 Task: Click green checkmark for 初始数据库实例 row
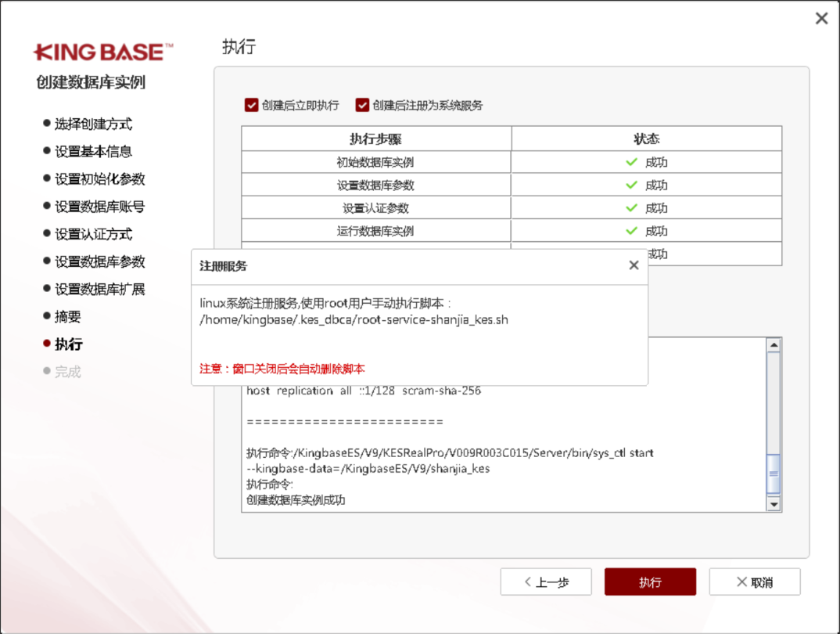point(632,162)
